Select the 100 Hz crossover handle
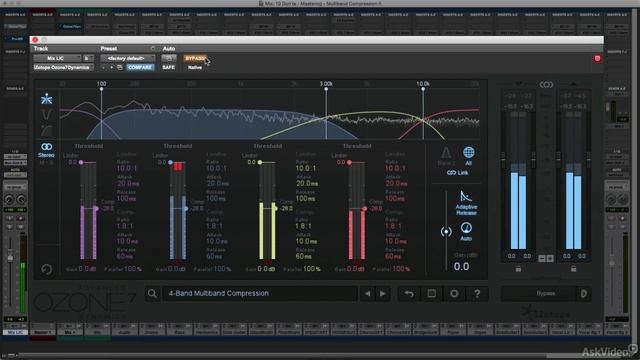640x360 pixels. click(101, 89)
